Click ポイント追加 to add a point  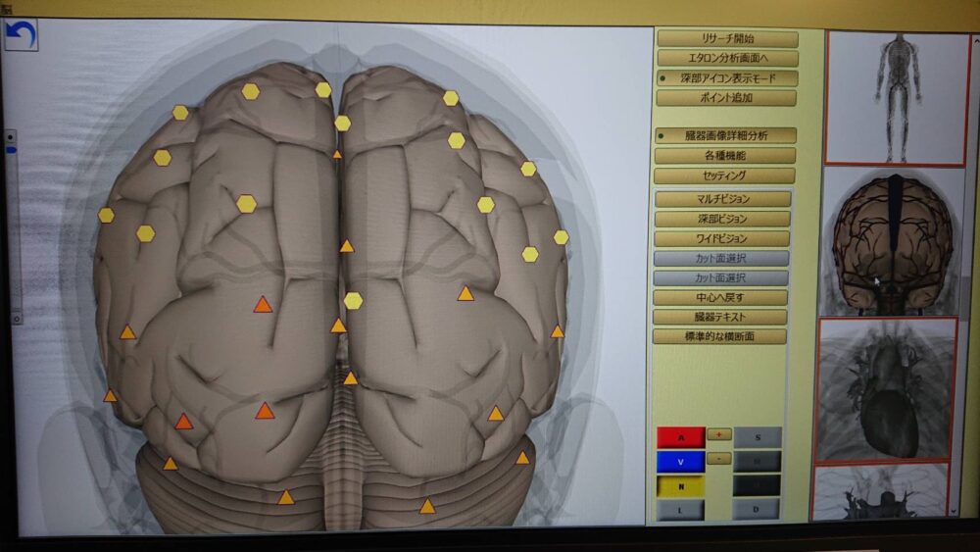726,98
